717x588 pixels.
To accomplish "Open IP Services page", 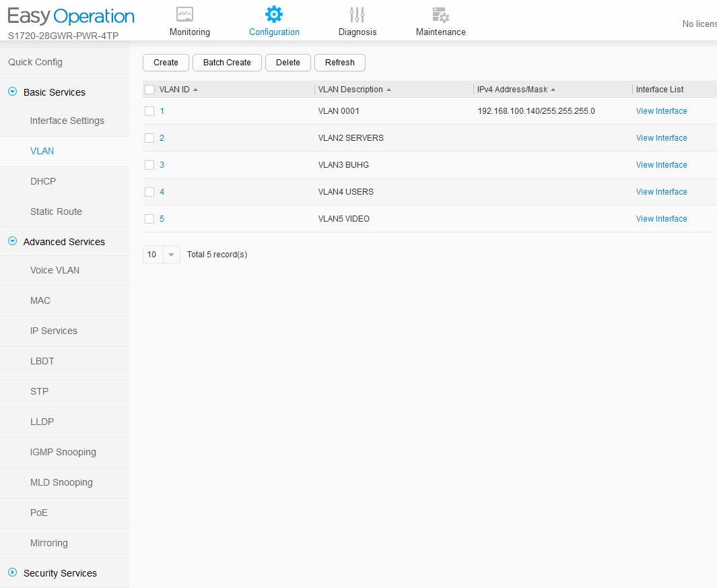I will pos(53,331).
